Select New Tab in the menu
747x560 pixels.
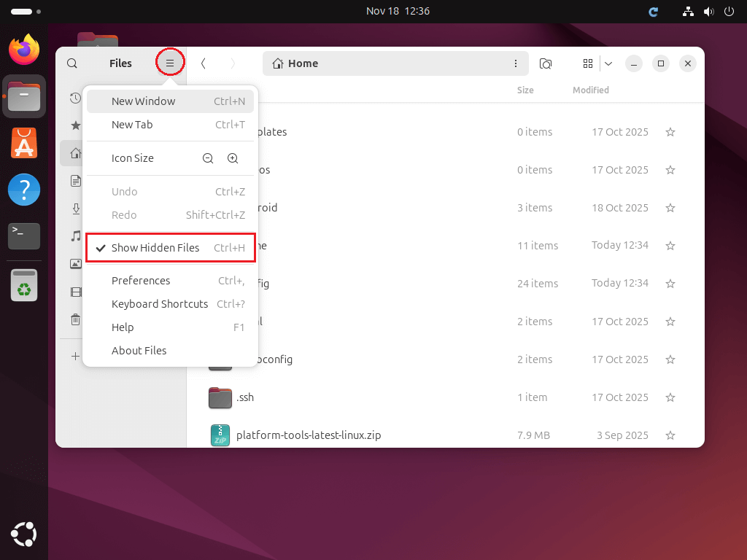coord(132,125)
